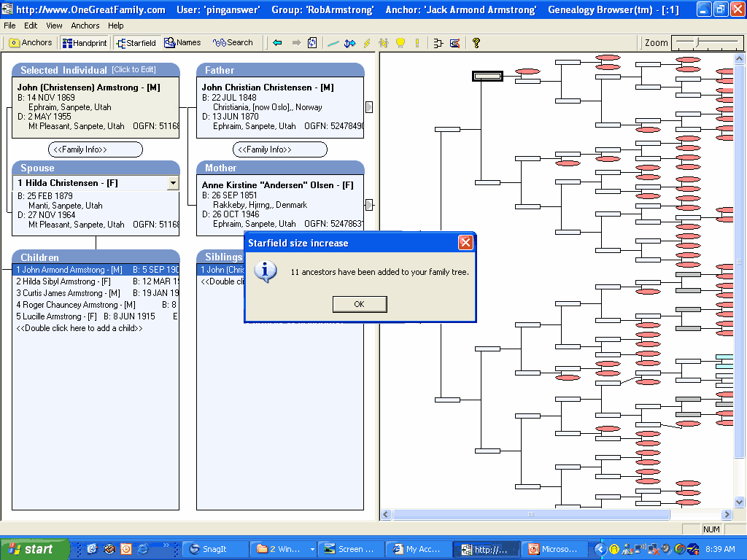The image size is (747, 560).
Task: Open Family Info under Father
Action: (x=279, y=149)
